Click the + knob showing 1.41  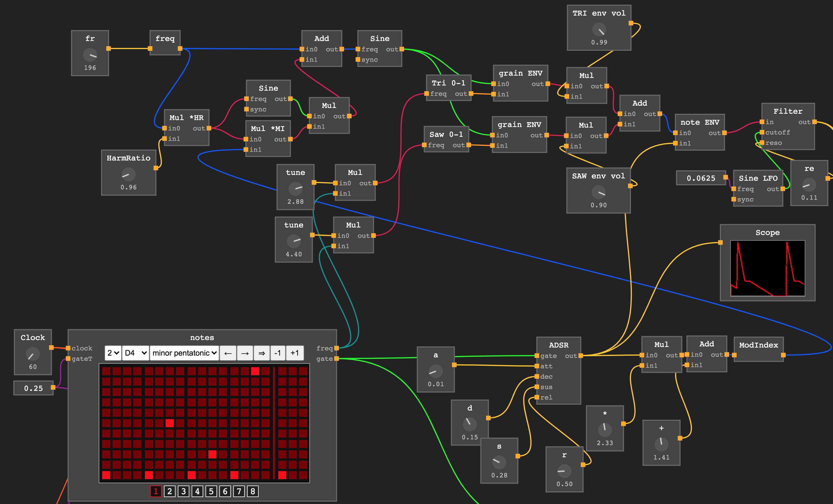(661, 445)
